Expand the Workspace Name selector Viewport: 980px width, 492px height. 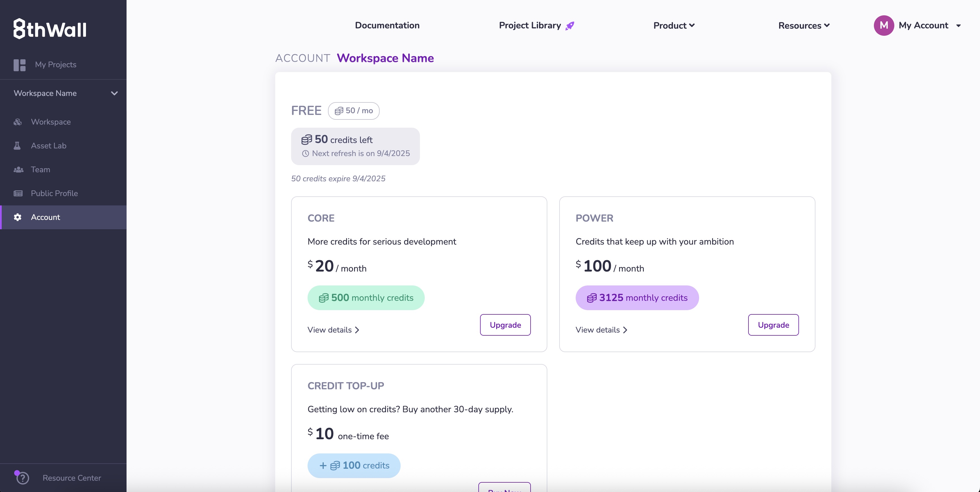coord(114,93)
